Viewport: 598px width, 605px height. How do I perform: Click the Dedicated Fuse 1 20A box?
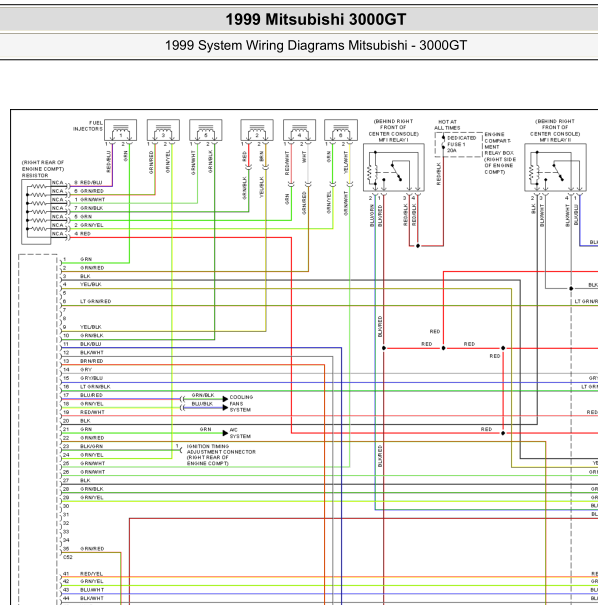pyautogui.click(x=459, y=144)
